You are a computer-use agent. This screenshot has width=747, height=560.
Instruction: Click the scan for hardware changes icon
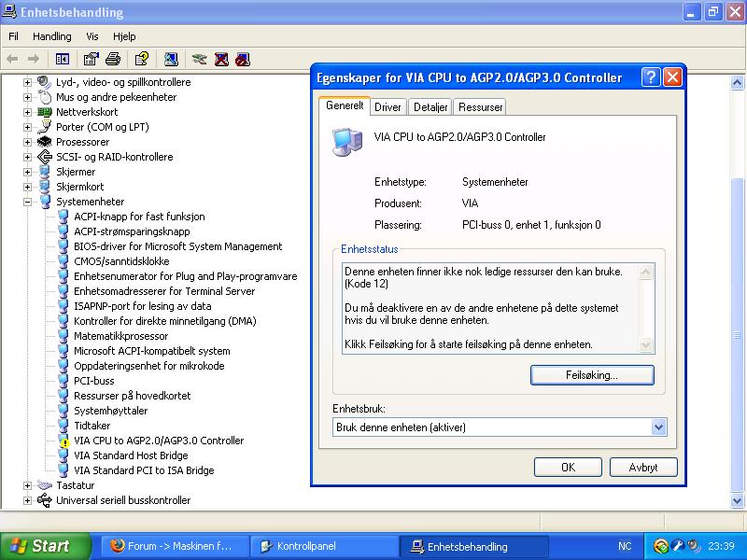[x=171, y=59]
